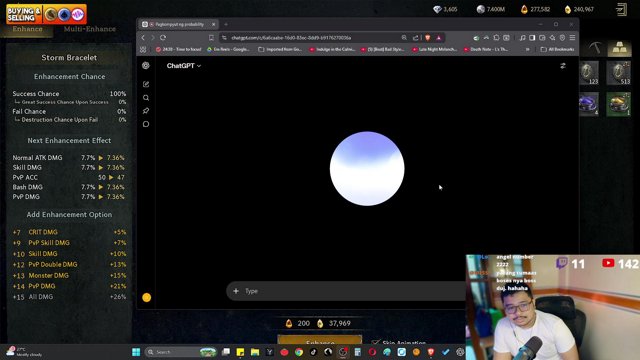Click the Brave Rewards triangle icon
The image size is (640, 360).
(439, 38)
